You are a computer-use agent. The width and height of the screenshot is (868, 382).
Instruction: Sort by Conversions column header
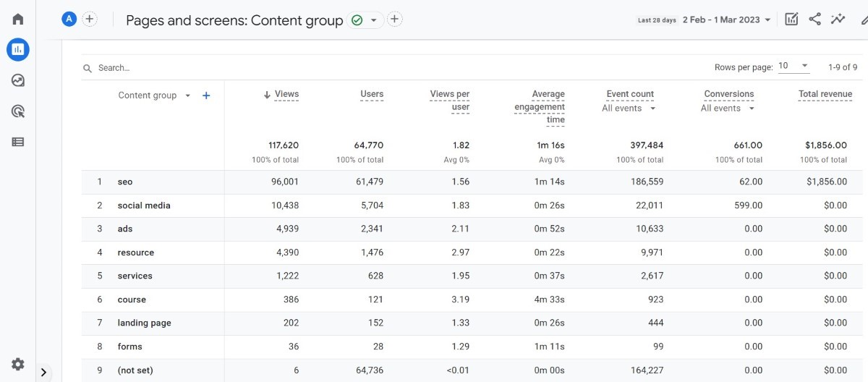click(x=729, y=94)
